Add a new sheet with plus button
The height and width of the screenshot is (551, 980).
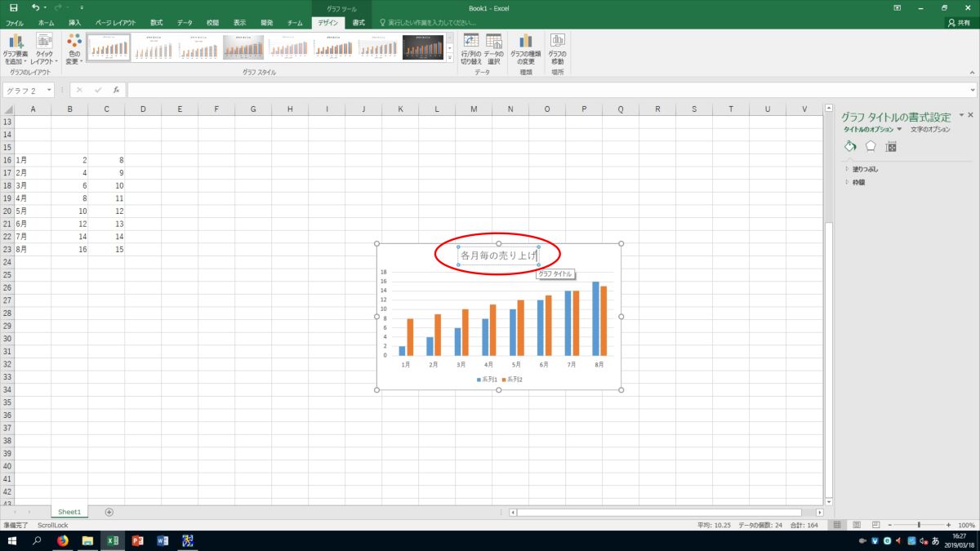pos(109,512)
